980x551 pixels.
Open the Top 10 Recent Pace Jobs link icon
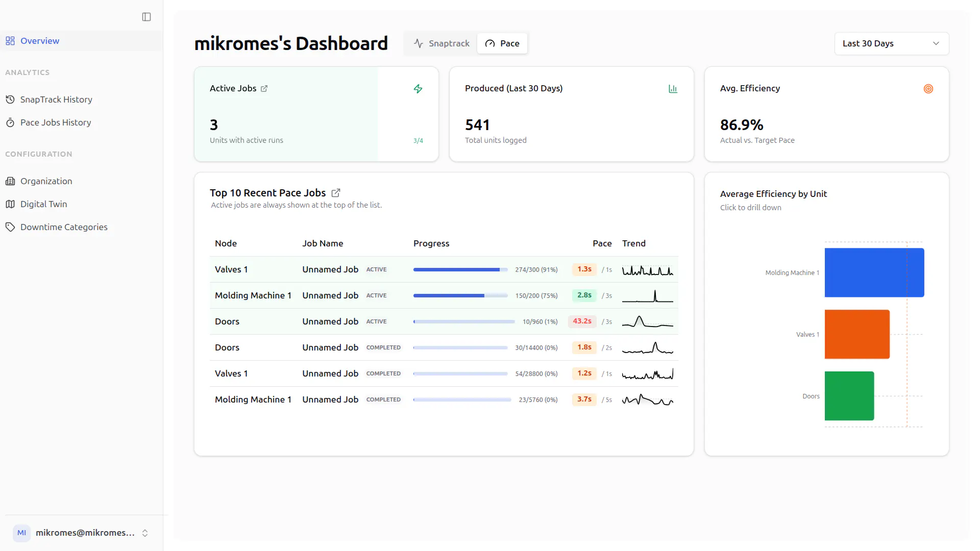pyautogui.click(x=336, y=193)
